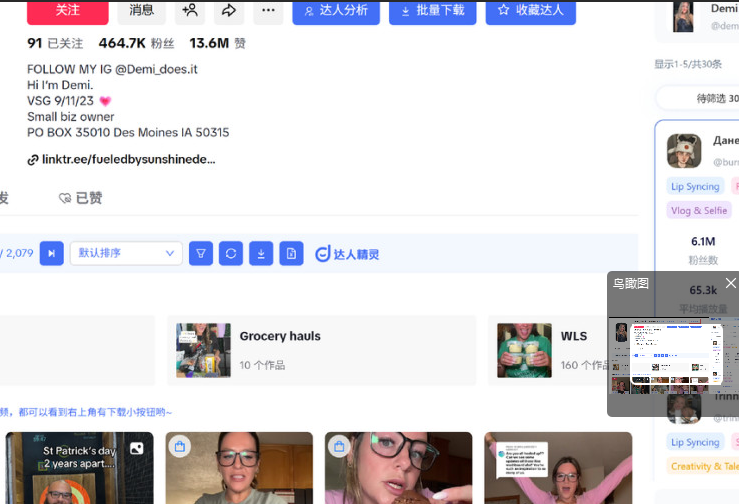Image resolution: width=739 pixels, height=504 pixels.
Task: Click the 达人精灵 logo
Action: pyautogui.click(x=347, y=254)
